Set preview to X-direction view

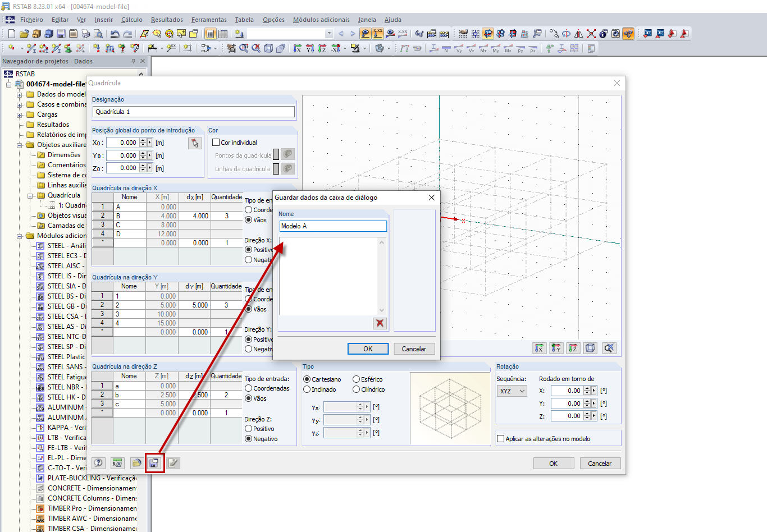539,348
